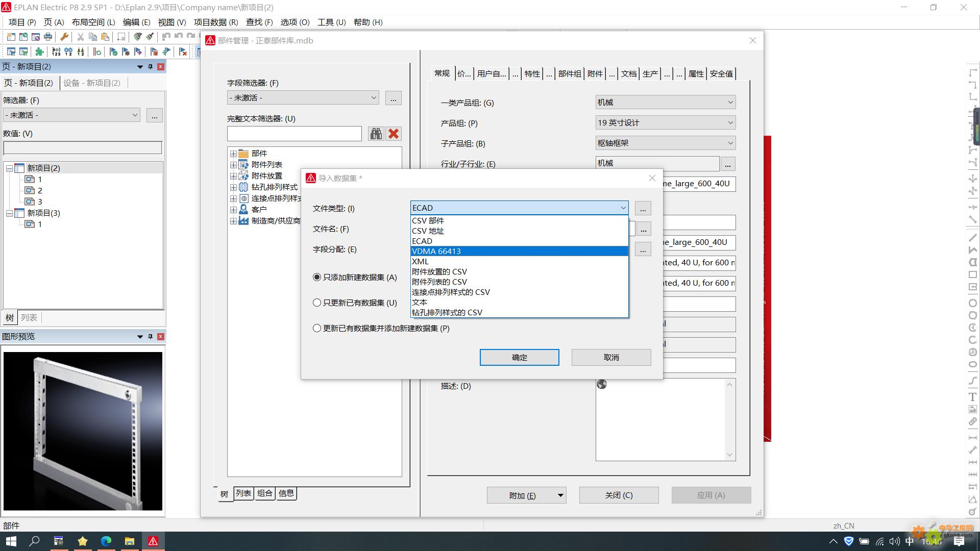Image resolution: width=980 pixels, height=551 pixels.
Task: Open Windows search from the taskbar
Action: click(x=34, y=541)
